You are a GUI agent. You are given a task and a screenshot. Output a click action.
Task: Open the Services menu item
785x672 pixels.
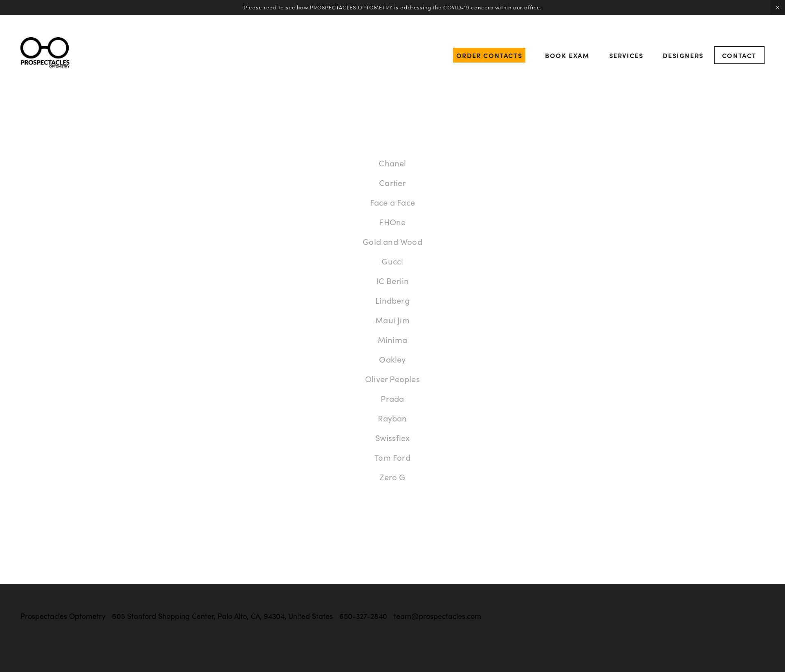[626, 56]
